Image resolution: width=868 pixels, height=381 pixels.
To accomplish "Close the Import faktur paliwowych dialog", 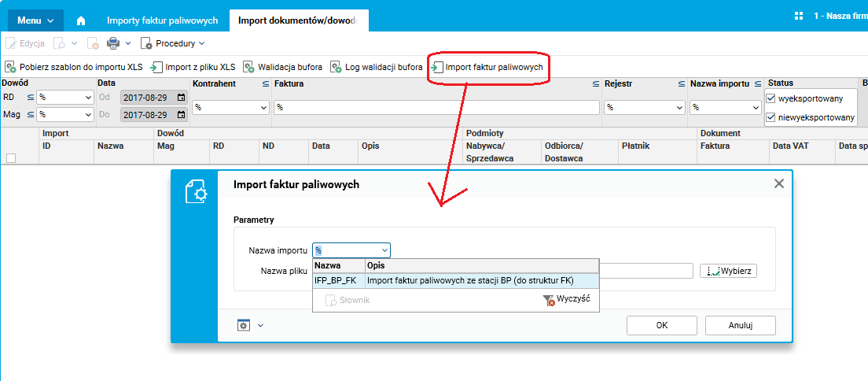I will pyautogui.click(x=779, y=183).
